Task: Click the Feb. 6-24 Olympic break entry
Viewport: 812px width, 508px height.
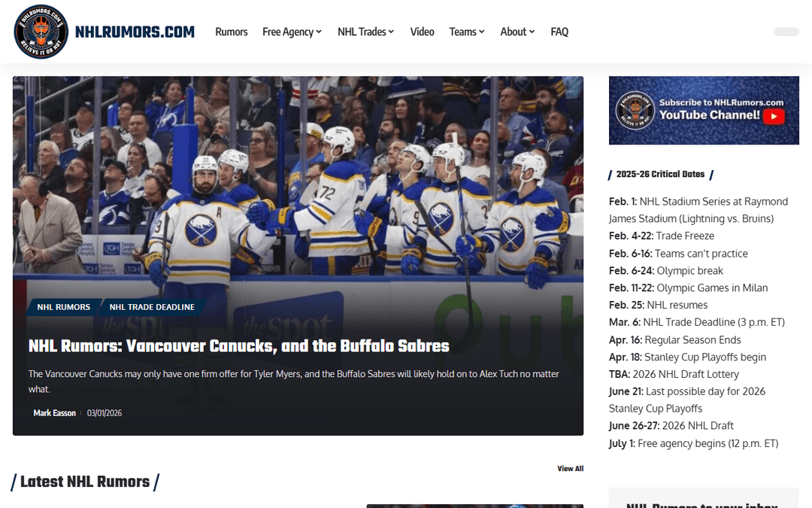Action: [x=666, y=271]
